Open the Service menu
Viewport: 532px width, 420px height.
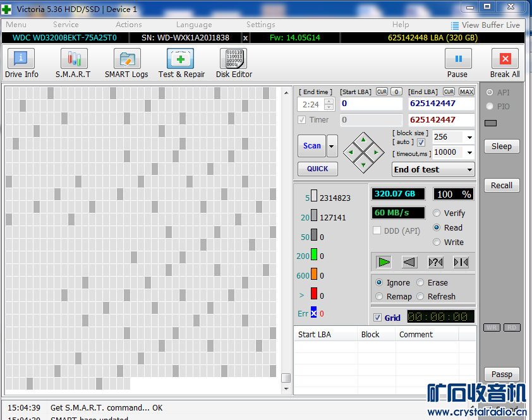click(x=66, y=25)
